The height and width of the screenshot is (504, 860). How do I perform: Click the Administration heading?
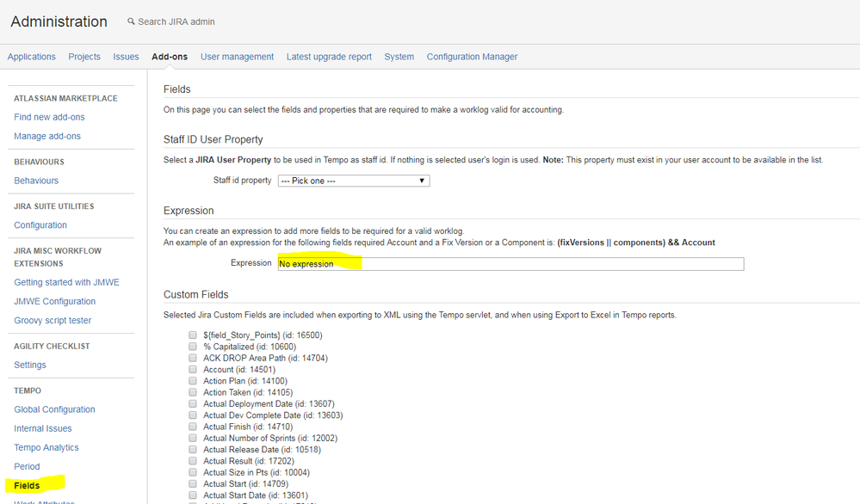pos(59,22)
